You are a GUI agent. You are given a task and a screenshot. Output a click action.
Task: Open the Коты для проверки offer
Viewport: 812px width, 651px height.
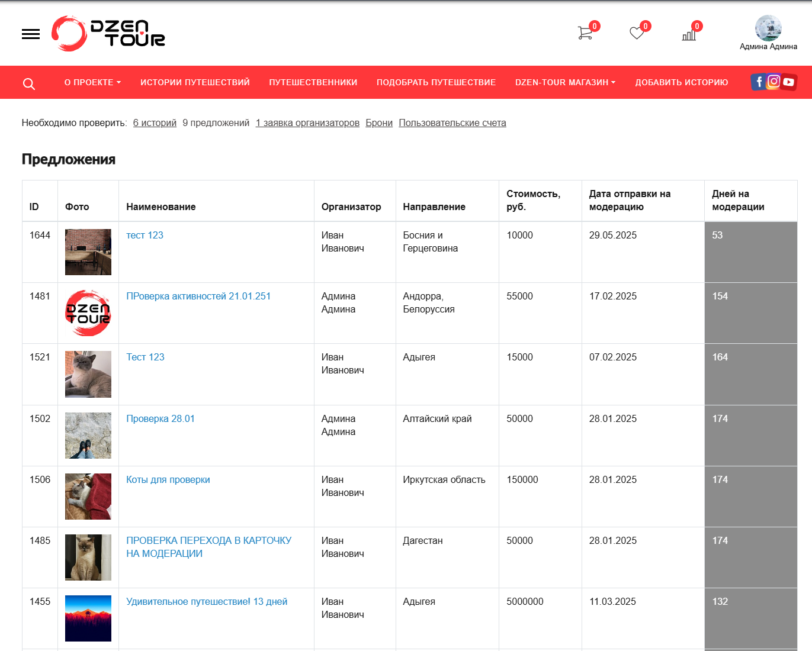168,479
